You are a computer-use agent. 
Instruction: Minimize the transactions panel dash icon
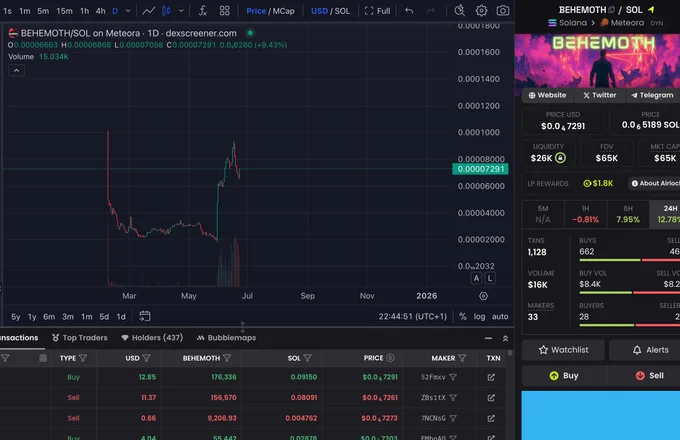[488, 338]
